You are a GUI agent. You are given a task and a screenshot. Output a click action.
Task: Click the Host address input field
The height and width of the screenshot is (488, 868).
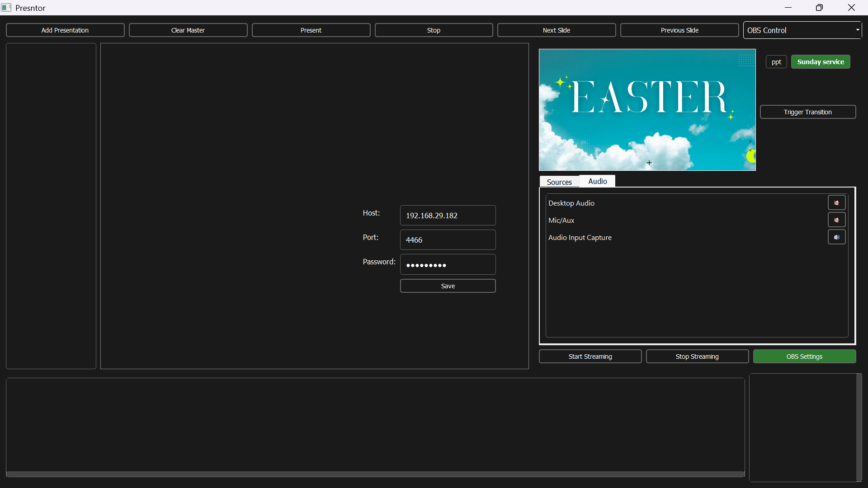pyautogui.click(x=448, y=215)
